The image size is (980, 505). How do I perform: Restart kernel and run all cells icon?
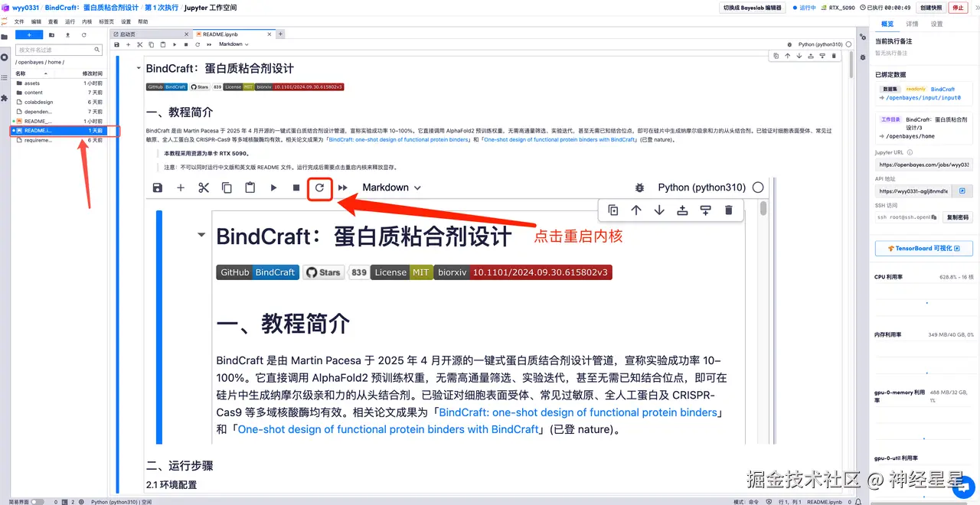(x=209, y=44)
